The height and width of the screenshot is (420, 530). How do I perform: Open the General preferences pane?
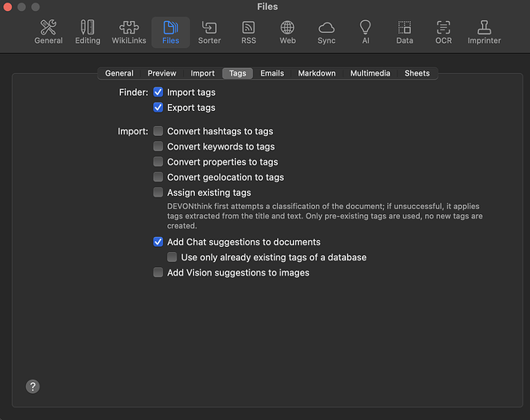(48, 32)
